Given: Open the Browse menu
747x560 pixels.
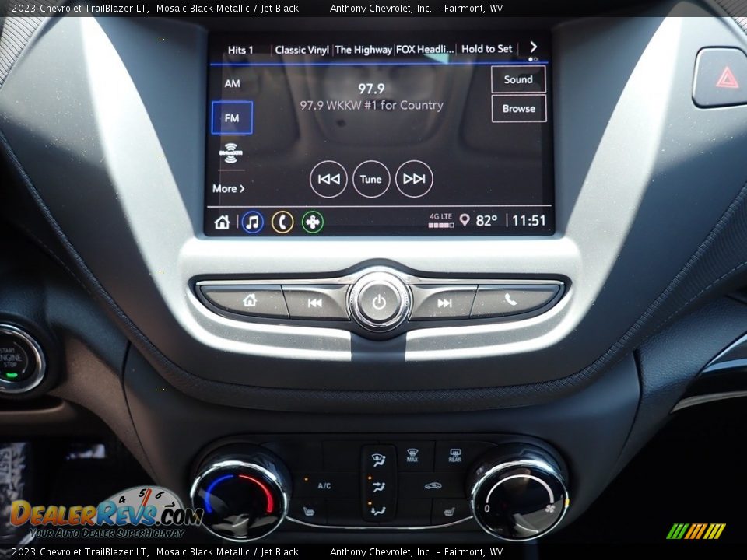Looking at the screenshot, I should click(518, 108).
